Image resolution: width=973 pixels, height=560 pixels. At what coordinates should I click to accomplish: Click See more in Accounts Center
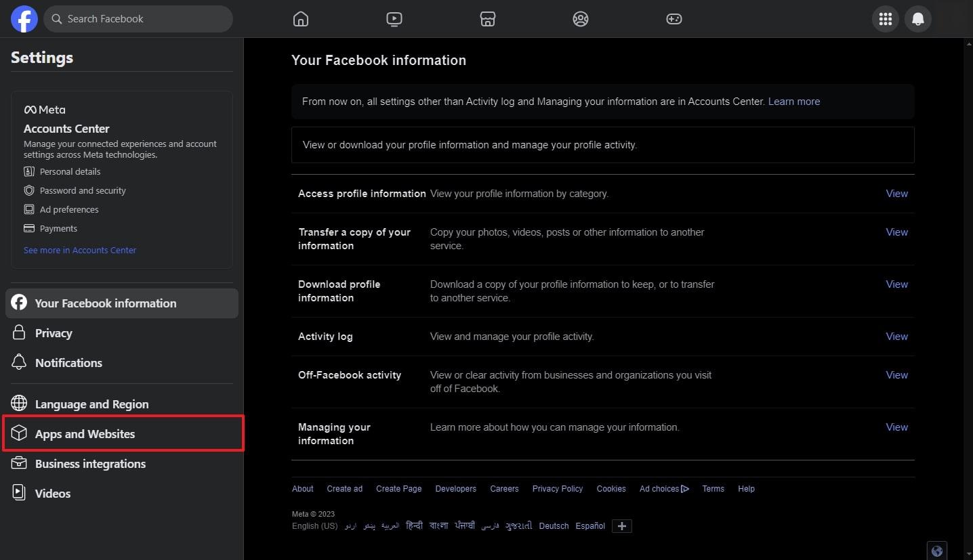[79, 249]
